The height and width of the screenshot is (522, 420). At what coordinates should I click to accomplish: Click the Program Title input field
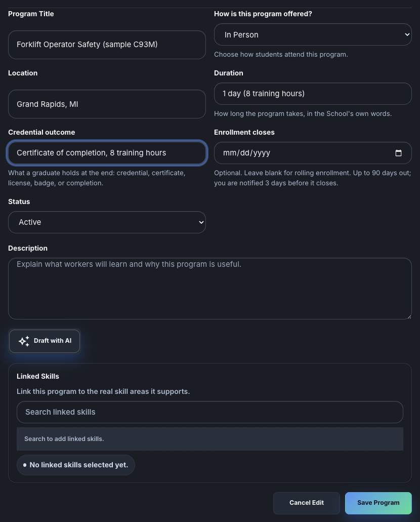pyautogui.click(x=107, y=45)
